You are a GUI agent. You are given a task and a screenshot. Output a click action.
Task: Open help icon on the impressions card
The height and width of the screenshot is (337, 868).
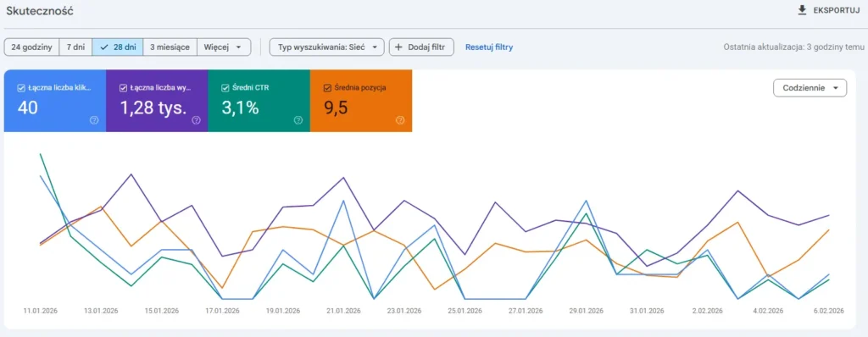pos(196,120)
